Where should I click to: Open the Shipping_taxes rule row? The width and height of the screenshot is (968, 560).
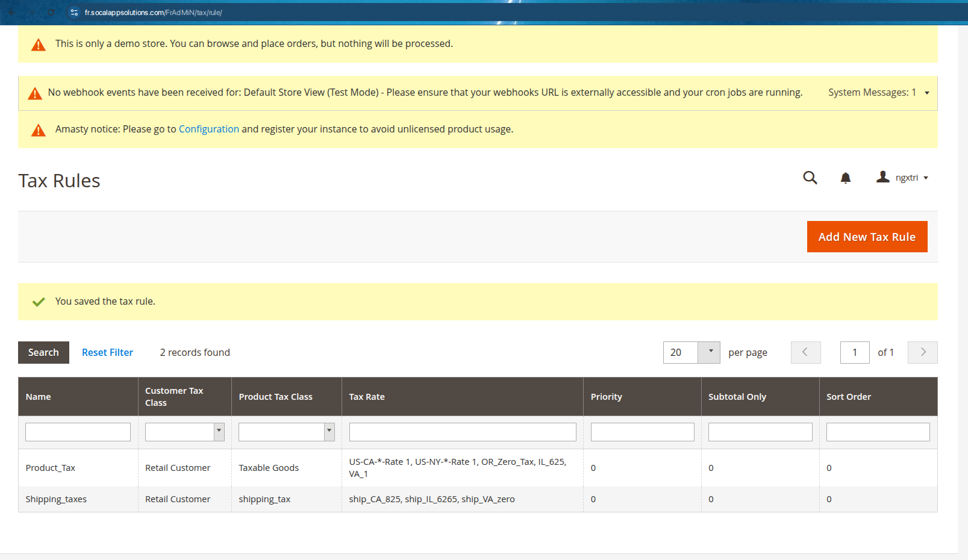56,499
